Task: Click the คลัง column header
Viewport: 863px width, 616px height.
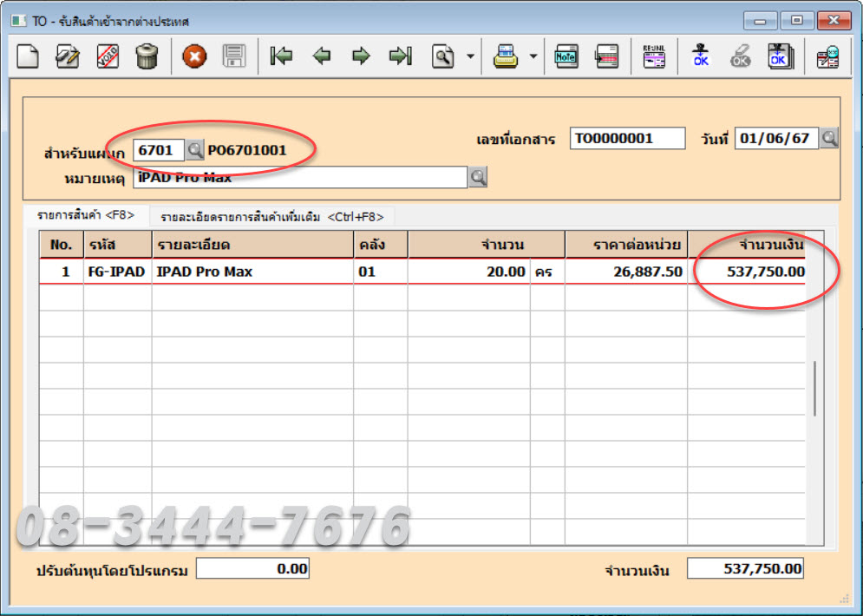Action: (381, 245)
